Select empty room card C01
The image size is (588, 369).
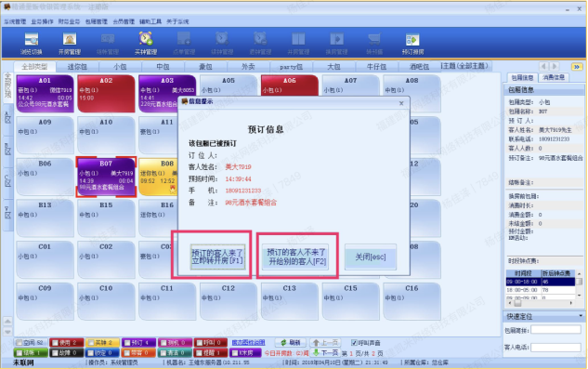(x=45, y=259)
